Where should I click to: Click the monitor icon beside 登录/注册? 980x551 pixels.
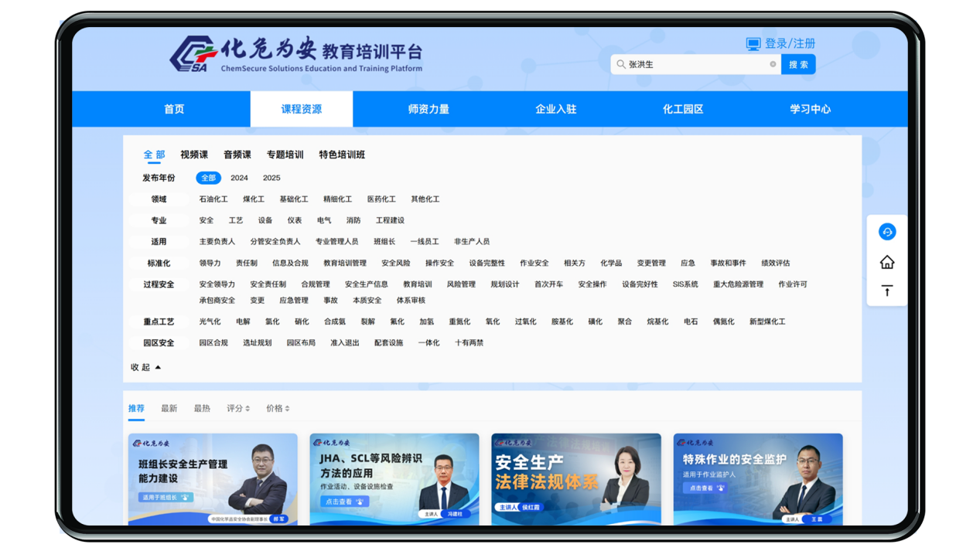(x=753, y=43)
